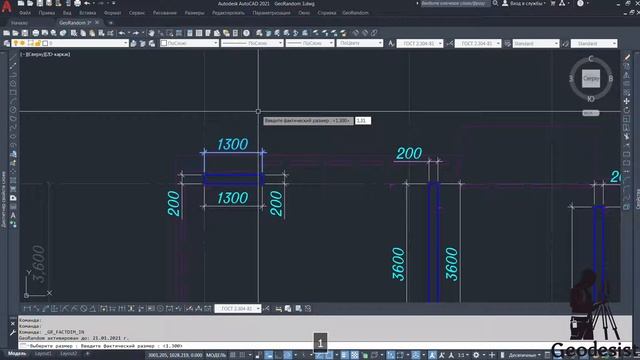Toggle layer 0 lock padlock icon
This screenshot has width=640, height=360.
click(38, 43)
